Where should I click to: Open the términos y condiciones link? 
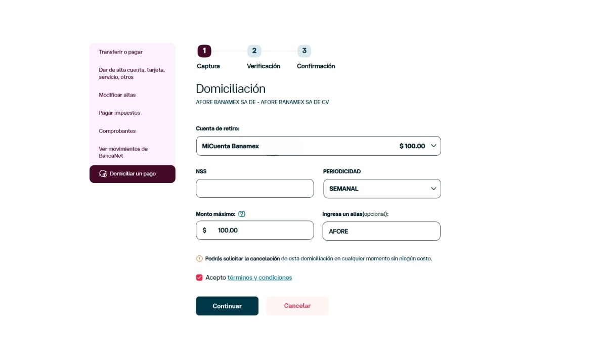pyautogui.click(x=259, y=278)
